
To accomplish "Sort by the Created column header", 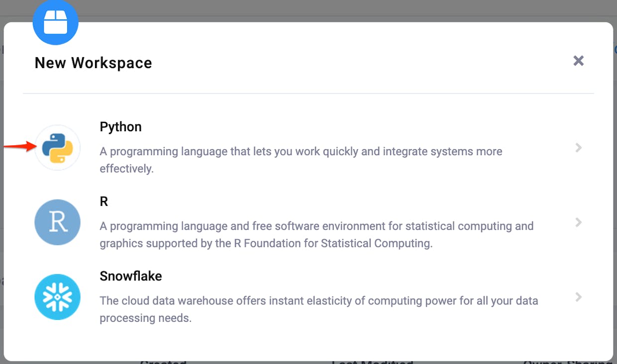I will pyautogui.click(x=163, y=362).
